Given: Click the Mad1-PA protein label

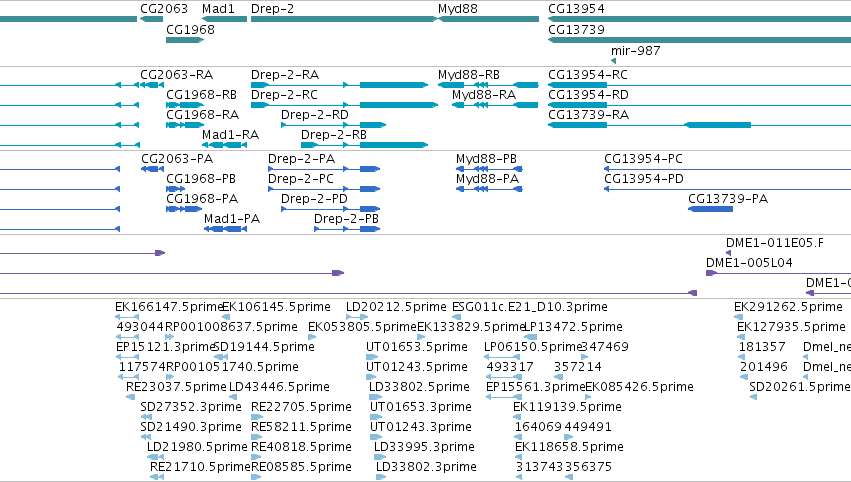Looking at the screenshot, I should [x=232, y=219].
